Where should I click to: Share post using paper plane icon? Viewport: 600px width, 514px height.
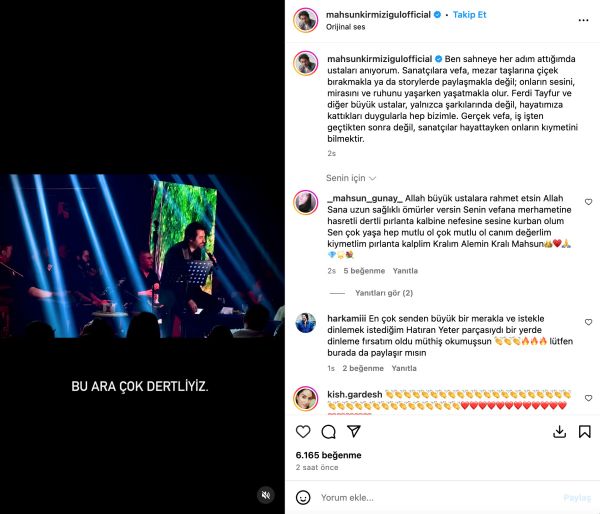[354, 431]
